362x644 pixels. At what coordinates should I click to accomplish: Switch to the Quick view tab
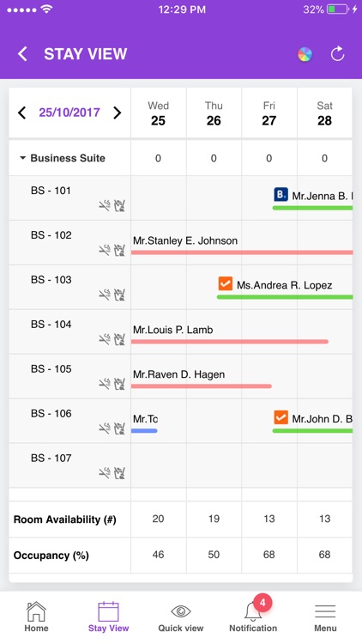181,617
